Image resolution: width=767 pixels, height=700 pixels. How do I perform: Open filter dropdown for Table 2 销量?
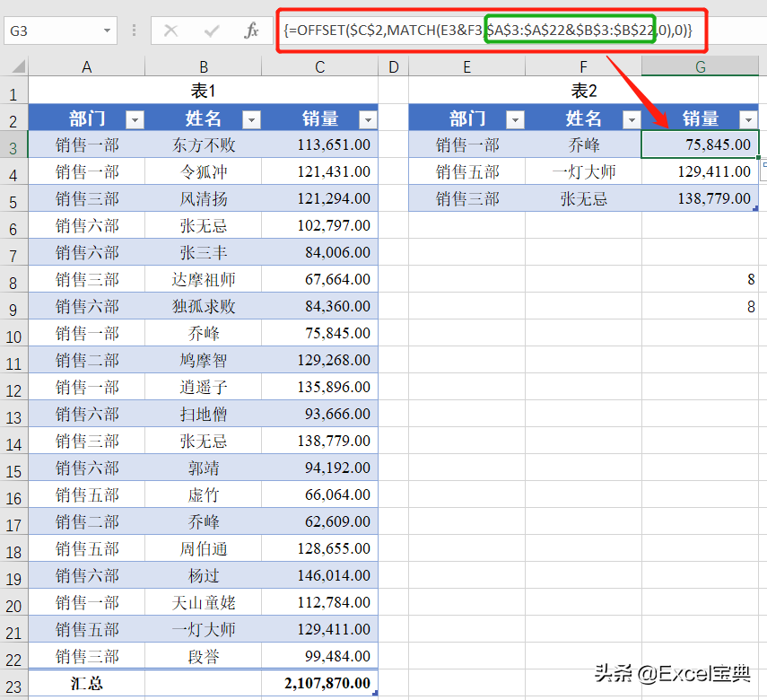(x=748, y=119)
